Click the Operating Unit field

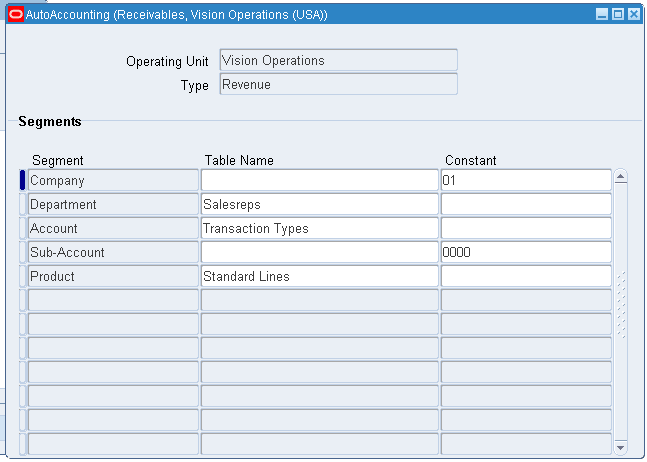(337, 61)
